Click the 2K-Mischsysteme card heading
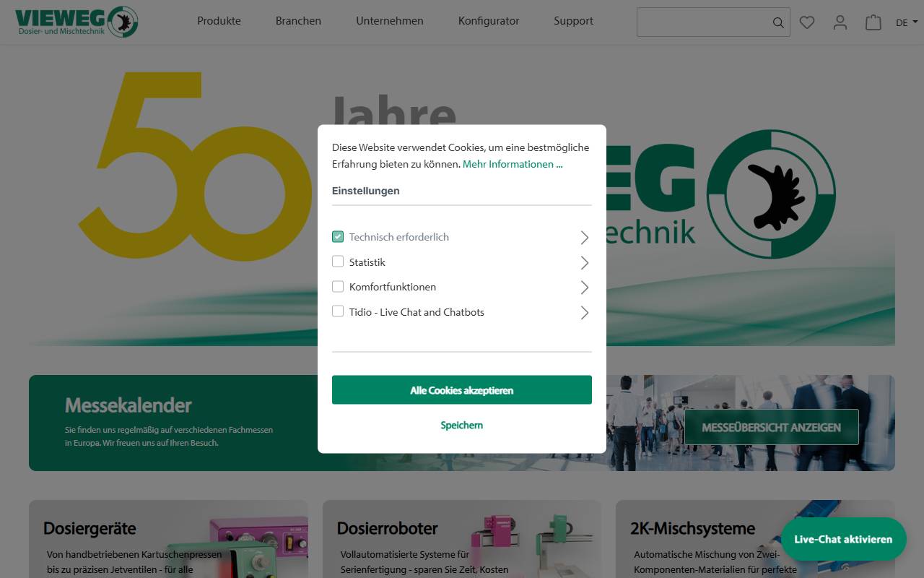 coord(692,528)
